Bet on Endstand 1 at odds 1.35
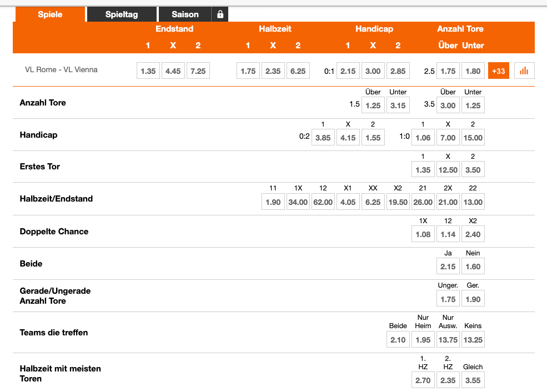 pyautogui.click(x=148, y=71)
